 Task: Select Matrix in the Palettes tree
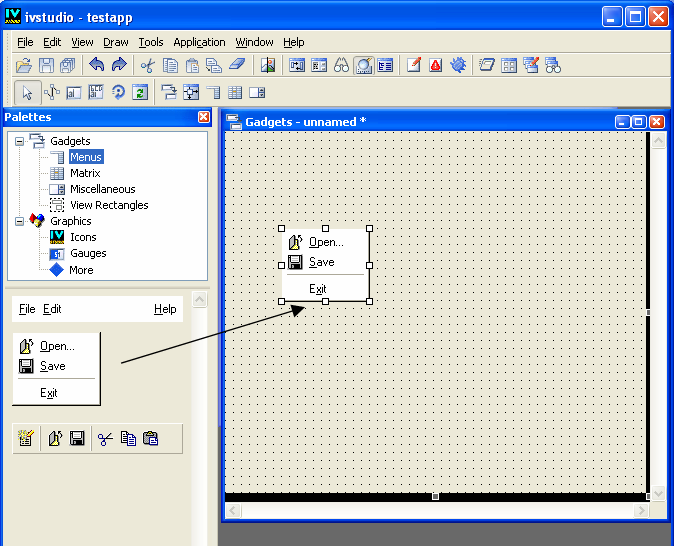pyautogui.click(x=84, y=173)
